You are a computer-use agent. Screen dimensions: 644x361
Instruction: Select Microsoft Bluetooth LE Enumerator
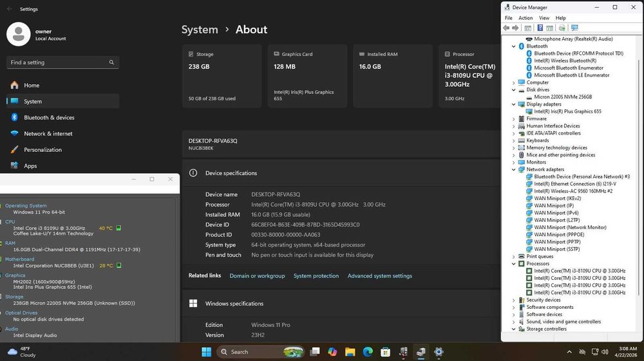tap(571, 75)
